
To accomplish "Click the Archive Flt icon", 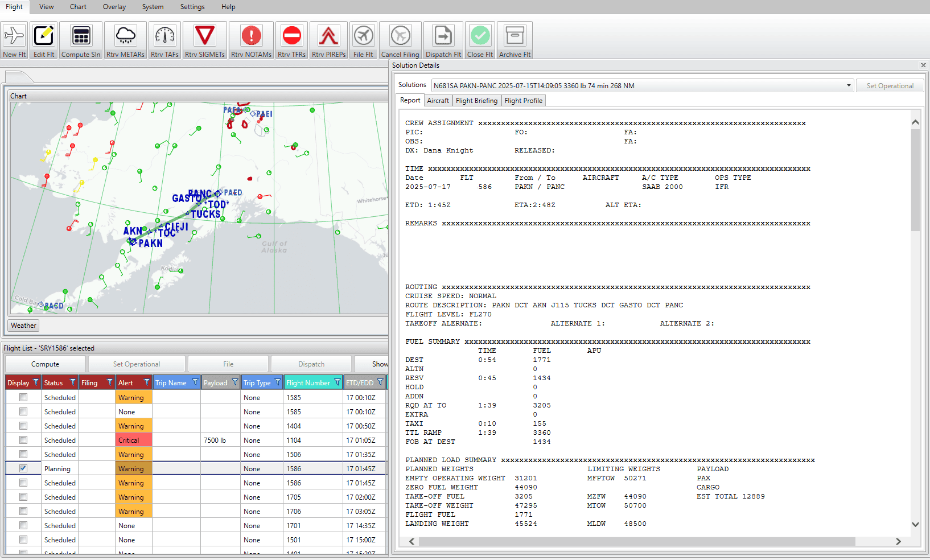I will coord(514,39).
